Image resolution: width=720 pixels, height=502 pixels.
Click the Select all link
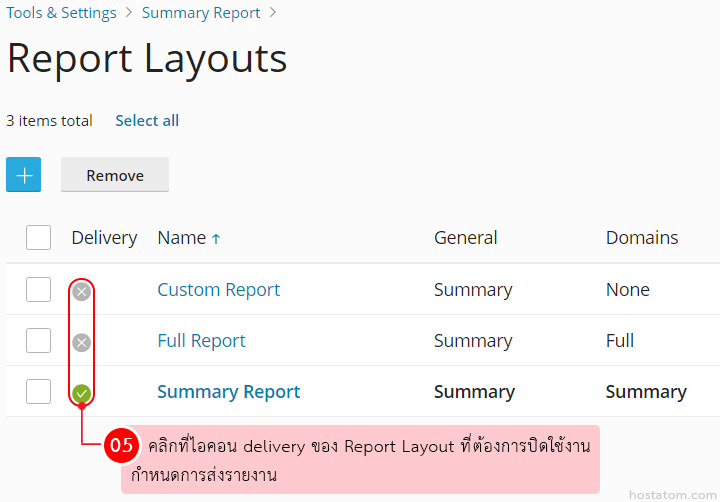[x=147, y=121]
